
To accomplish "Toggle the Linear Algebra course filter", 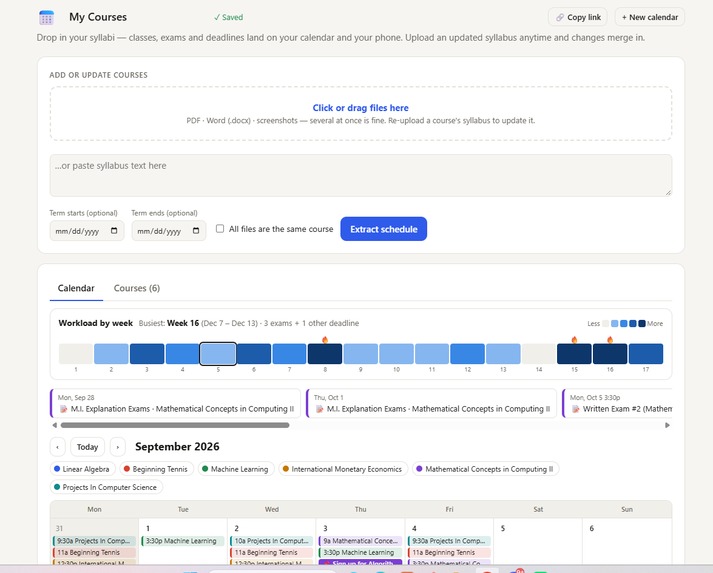I will (82, 469).
